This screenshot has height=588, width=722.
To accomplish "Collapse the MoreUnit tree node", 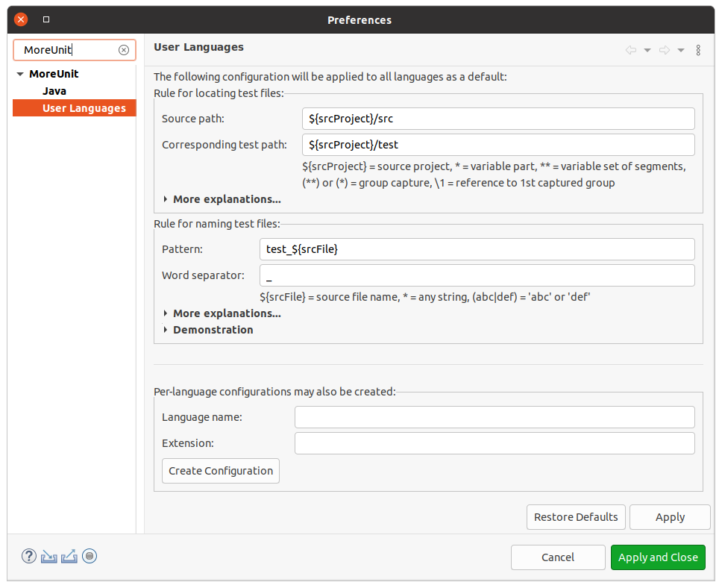I will pyautogui.click(x=20, y=74).
